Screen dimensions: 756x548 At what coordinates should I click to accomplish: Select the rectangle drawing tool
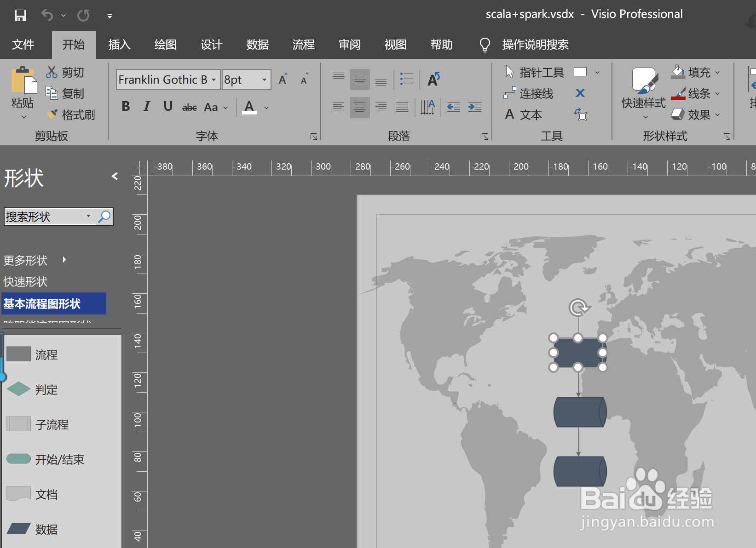[x=580, y=72]
